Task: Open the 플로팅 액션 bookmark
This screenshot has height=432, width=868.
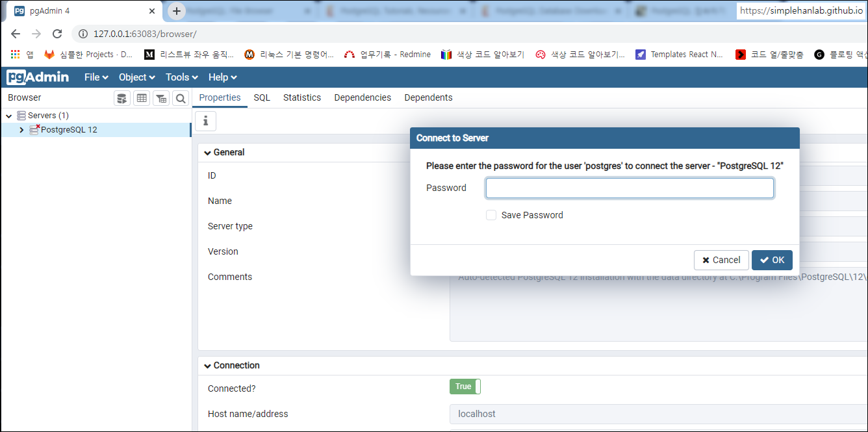Action: click(841, 55)
